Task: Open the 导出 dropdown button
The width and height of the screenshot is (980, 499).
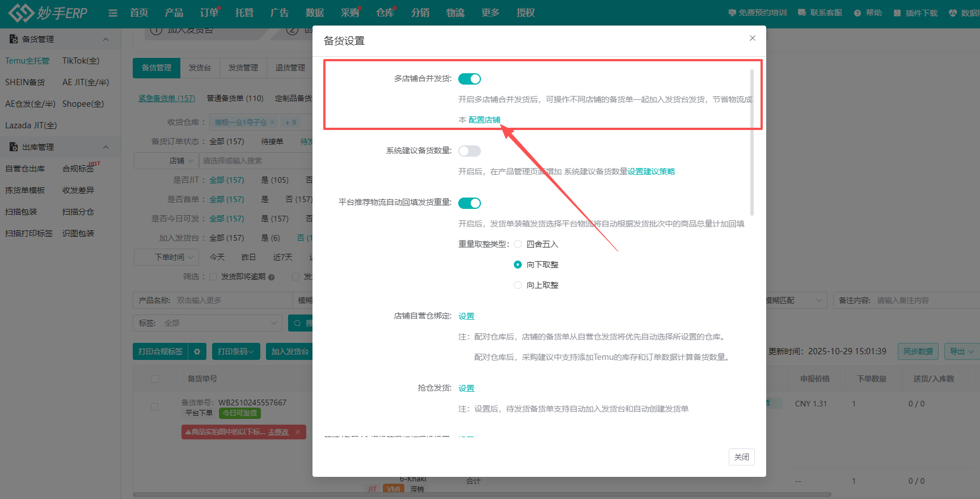Action: [x=962, y=351]
